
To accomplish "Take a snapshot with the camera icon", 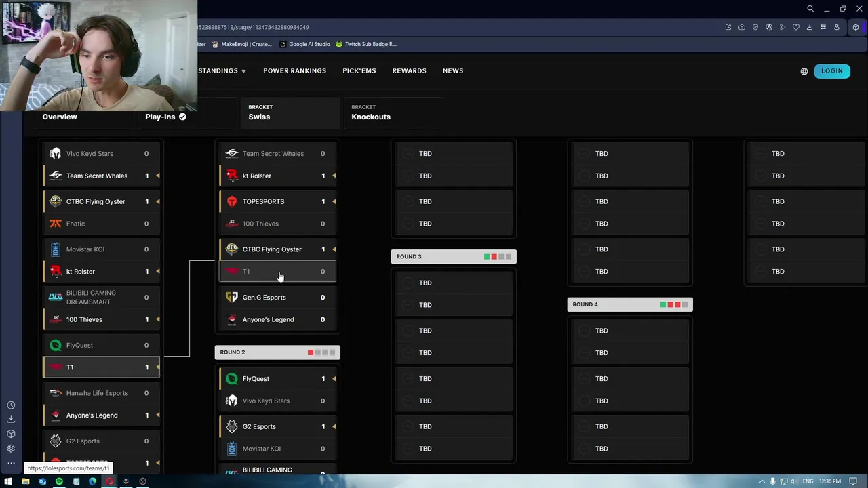I will coord(742,27).
